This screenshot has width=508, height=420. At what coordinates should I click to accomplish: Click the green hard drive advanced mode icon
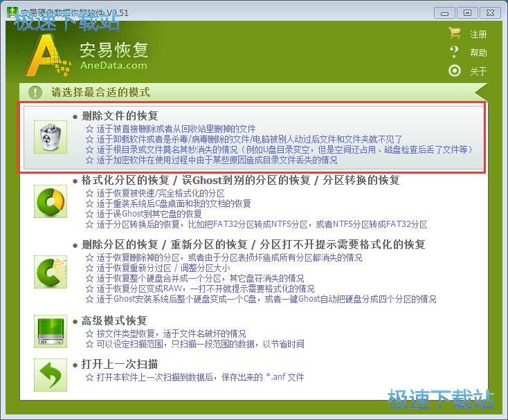[51, 331]
